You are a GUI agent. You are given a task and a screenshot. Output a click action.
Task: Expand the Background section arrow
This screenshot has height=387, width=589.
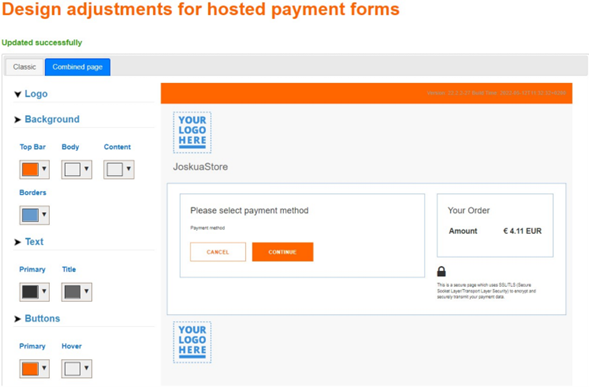tap(18, 119)
